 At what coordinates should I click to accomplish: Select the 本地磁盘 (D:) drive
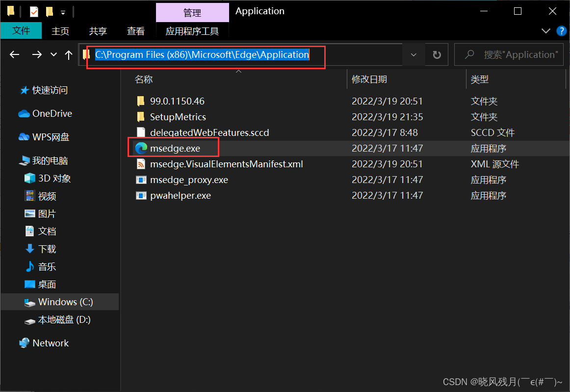click(64, 320)
